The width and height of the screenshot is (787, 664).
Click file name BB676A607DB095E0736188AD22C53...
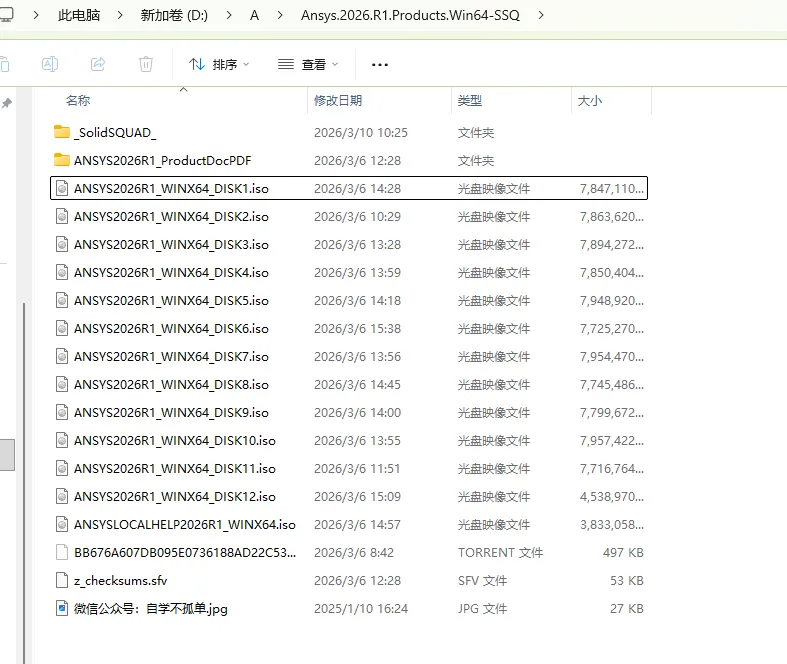click(x=185, y=553)
